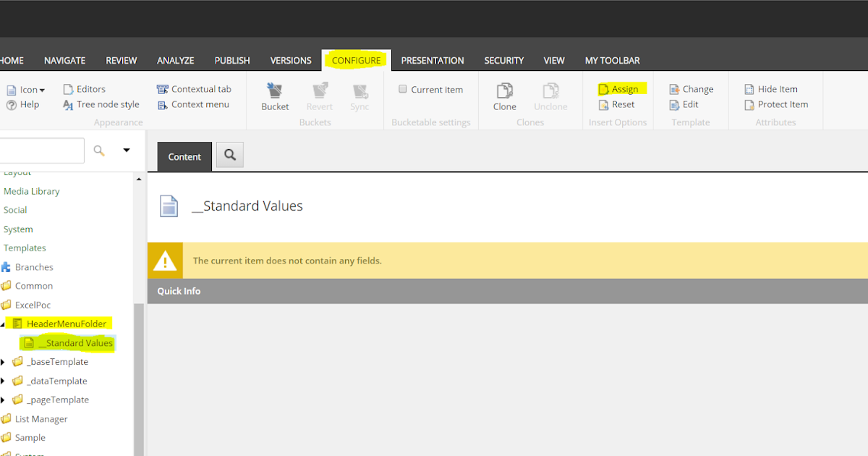The height and width of the screenshot is (456, 868).
Task: Click the Change template icon
Action: pyautogui.click(x=691, y=88)
